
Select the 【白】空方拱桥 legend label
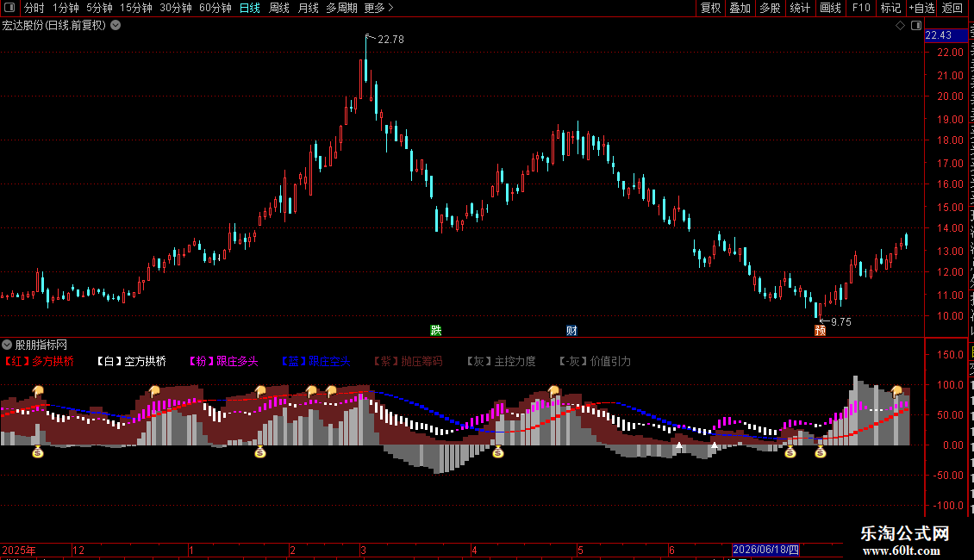tap(132, 361)
